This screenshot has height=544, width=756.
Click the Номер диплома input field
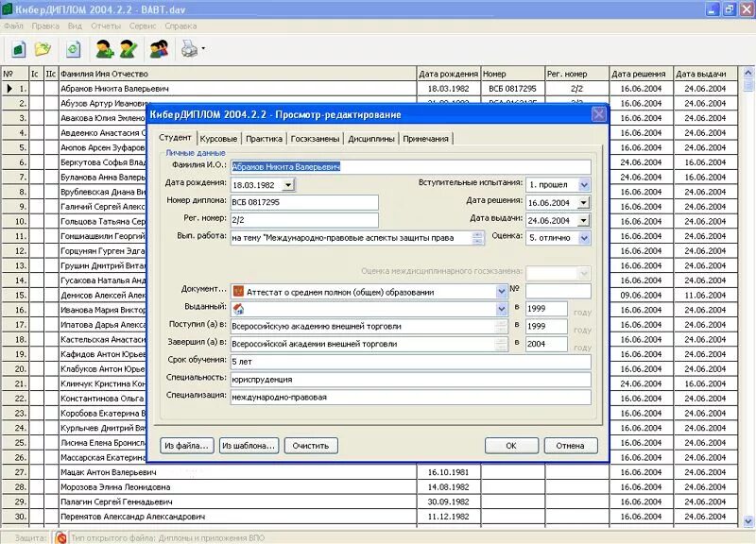[x=304, y=202]
